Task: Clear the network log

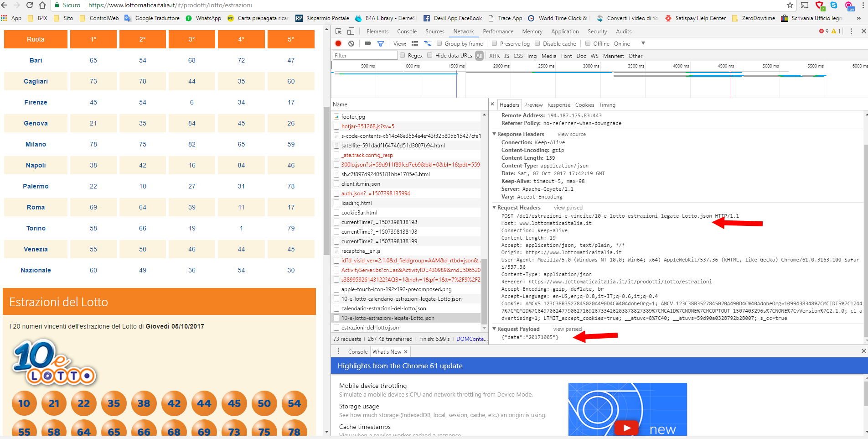Action: pos(351,43)
